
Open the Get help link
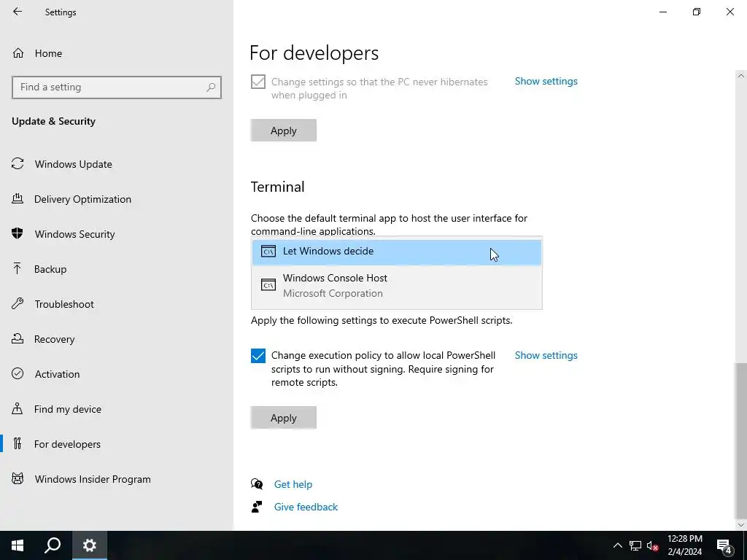tap(293, 484)
